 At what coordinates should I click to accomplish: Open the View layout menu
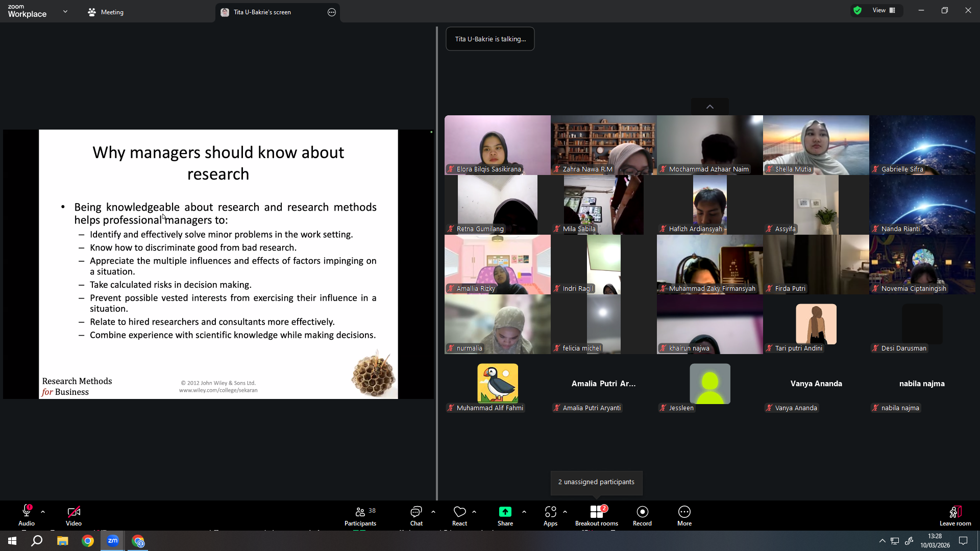pos(884,10)
